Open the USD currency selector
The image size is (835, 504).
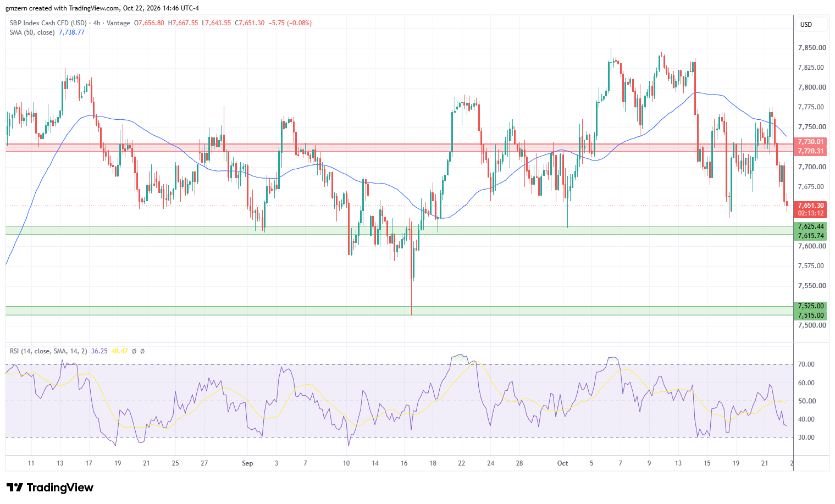click(x=811, y=25)
